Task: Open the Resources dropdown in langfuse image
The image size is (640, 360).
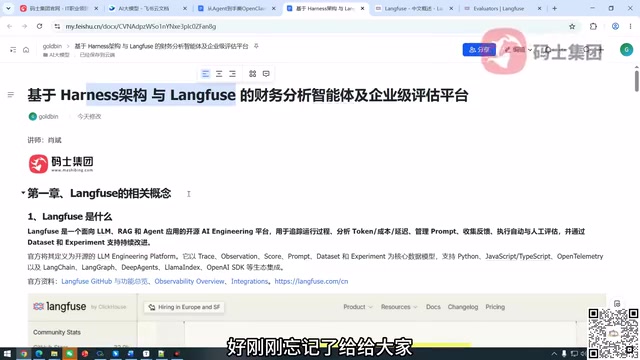Action: (x=399, y=307)
